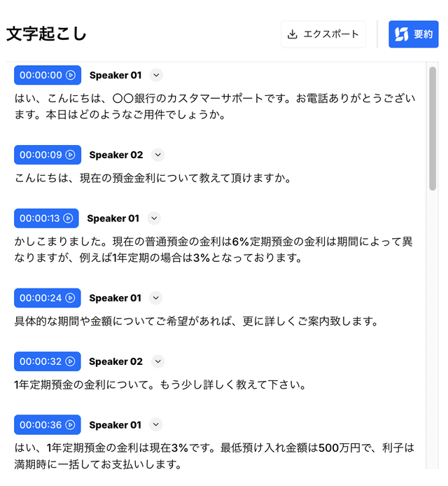Image resolution: width=448 pixels, height=486 pixels.
Task: Click the Speaker 02 label at 00:00:09
Action: click(116, 155)
